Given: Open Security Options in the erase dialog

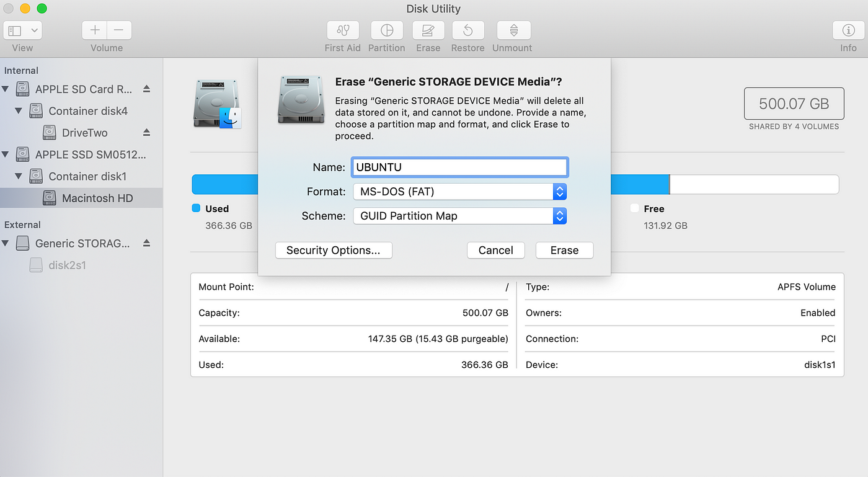Looking at the screenshot, I should pyautogui.click(x=334, y=250).
